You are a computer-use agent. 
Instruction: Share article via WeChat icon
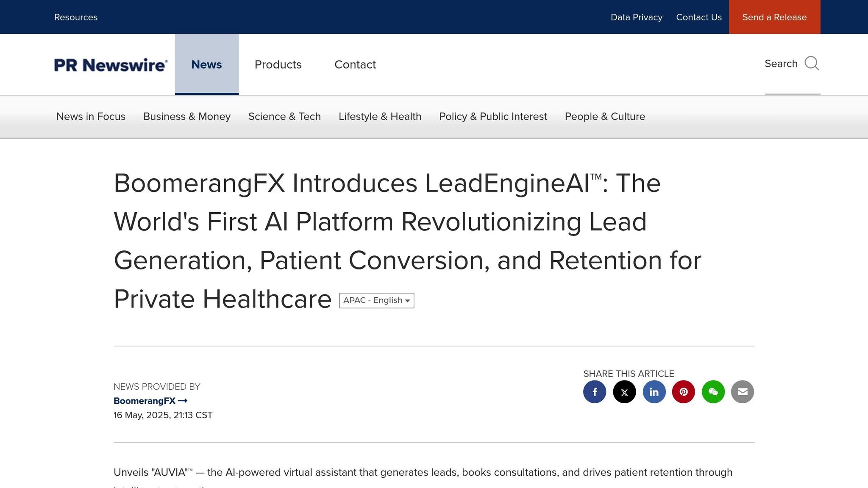pos(713,392)
